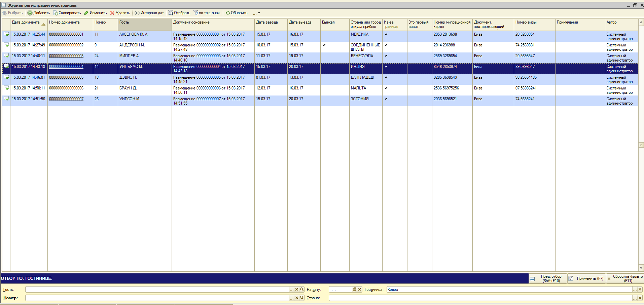Click the Отобрать filter icon
The image size is (644, 305).
171,13
